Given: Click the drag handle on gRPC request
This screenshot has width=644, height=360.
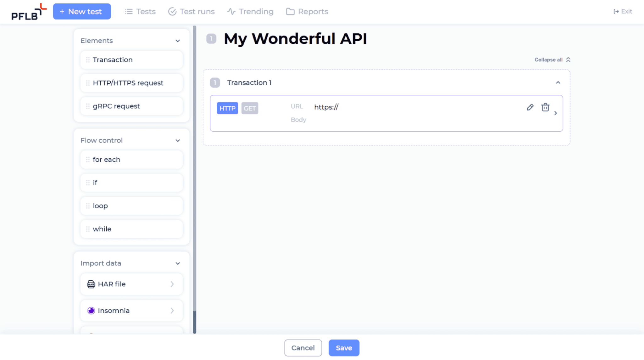Looking at the screenshot, I should tap(88, 106).
